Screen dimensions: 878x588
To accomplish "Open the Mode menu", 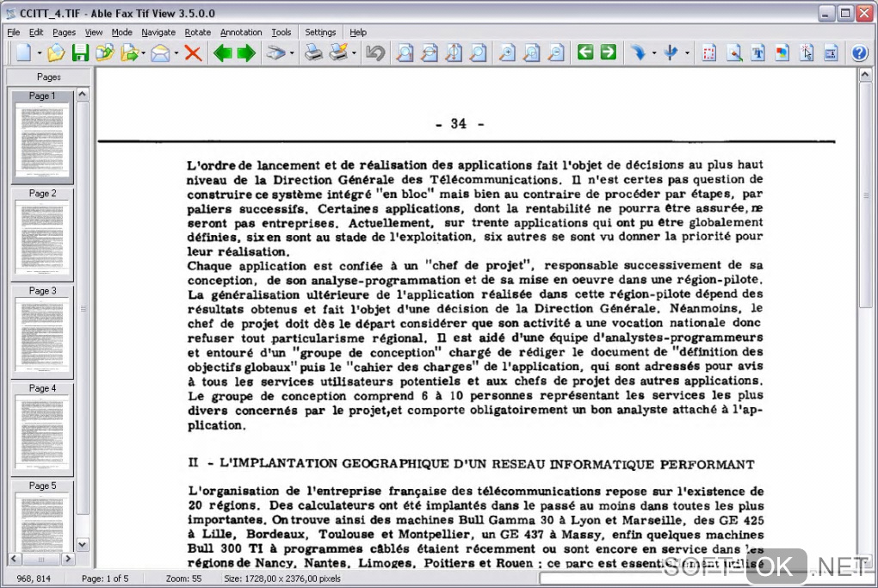I will click(x=121, y=33).
